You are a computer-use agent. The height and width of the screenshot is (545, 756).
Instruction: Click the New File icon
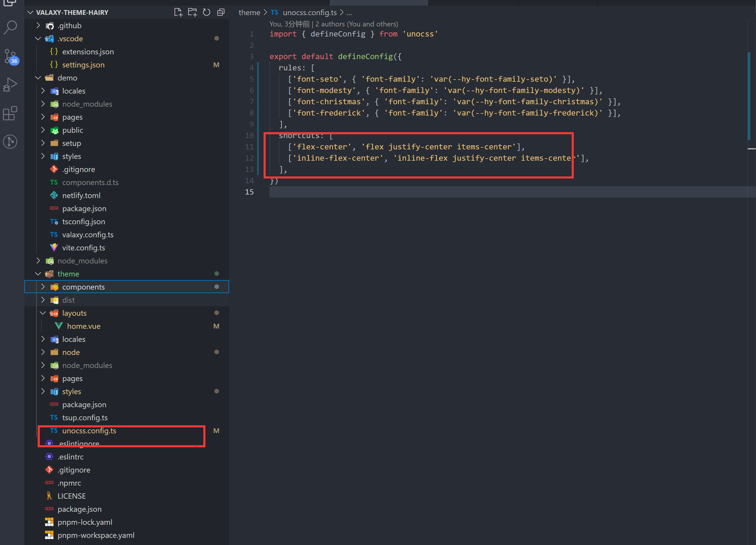pyautogui.click(x=178, y=12)
